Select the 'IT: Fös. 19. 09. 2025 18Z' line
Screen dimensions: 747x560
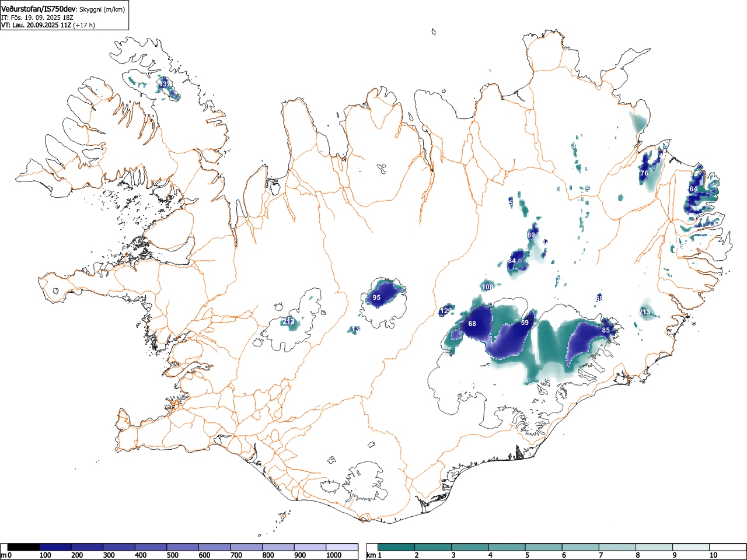pos(37,17)
